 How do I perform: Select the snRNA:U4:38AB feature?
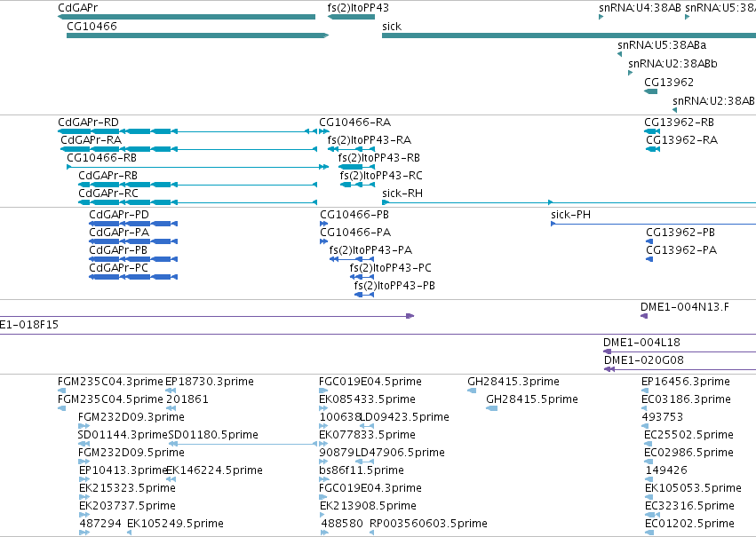click(601, 17)
